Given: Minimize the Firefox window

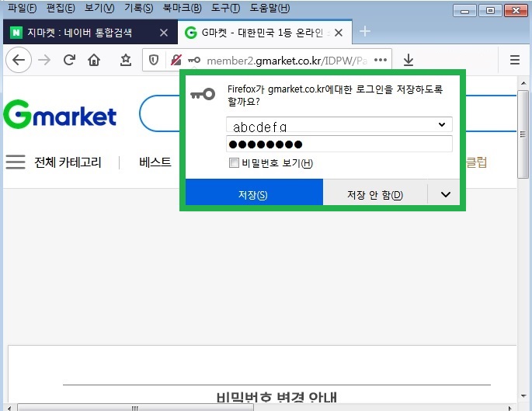Looking at the screenshot, I should 465,11.
